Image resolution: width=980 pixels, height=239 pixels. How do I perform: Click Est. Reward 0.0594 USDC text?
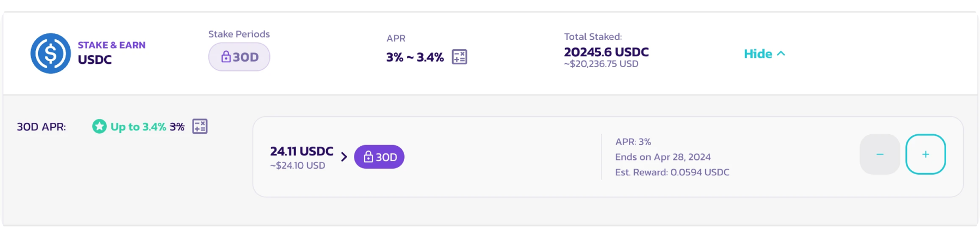tap(672, 172)
